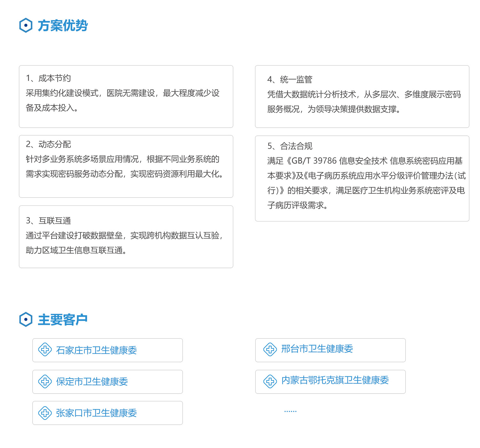Click the ellipsis below the customer list
Screen dimensions: 480x448
pyautogui.click(x=290, y=411)
